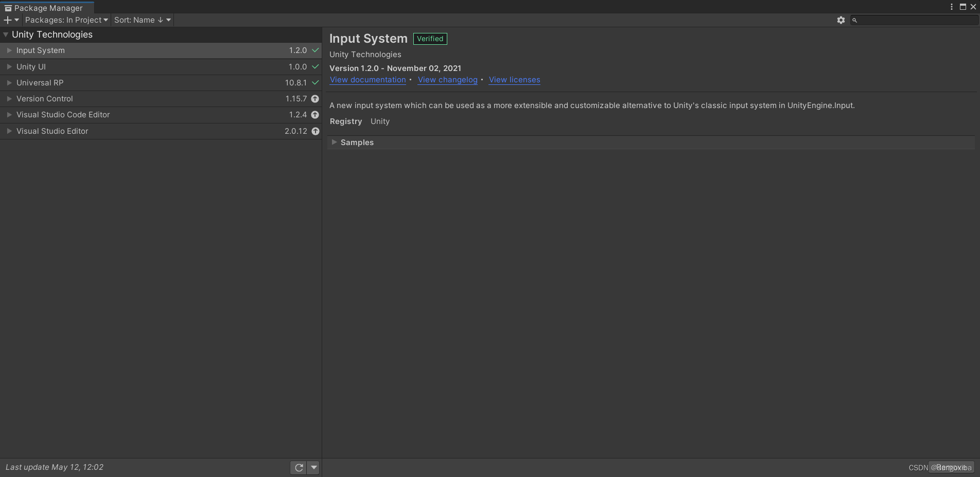This screenshot has height=477, width=980.
Task: Click the Input System title heading
Action: click(x=369, y=39)
